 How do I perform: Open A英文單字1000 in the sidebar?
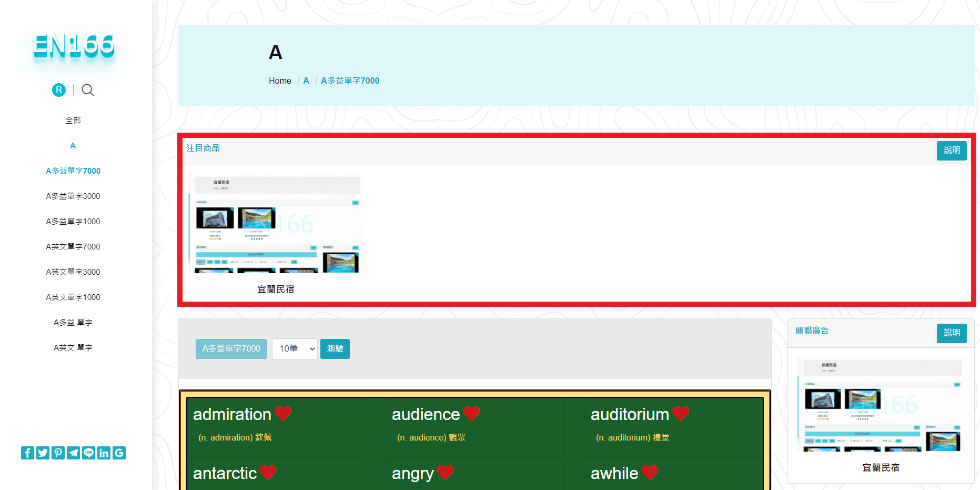click(x=73, y=297)
